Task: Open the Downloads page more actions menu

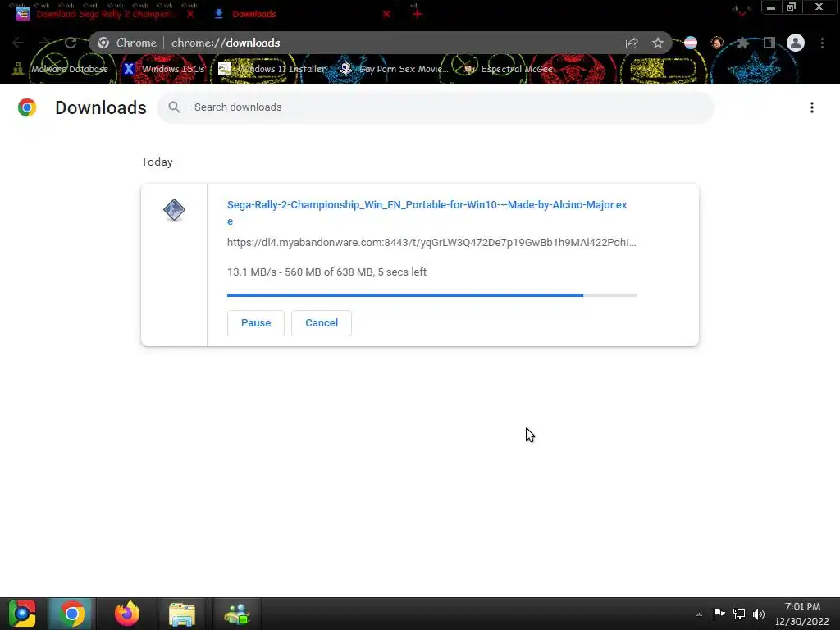Action: pyautogui.click(x=811, y=107)
